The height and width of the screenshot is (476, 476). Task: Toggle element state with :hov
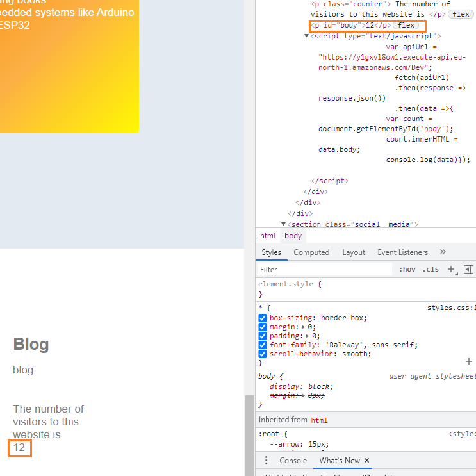[407, 269]
